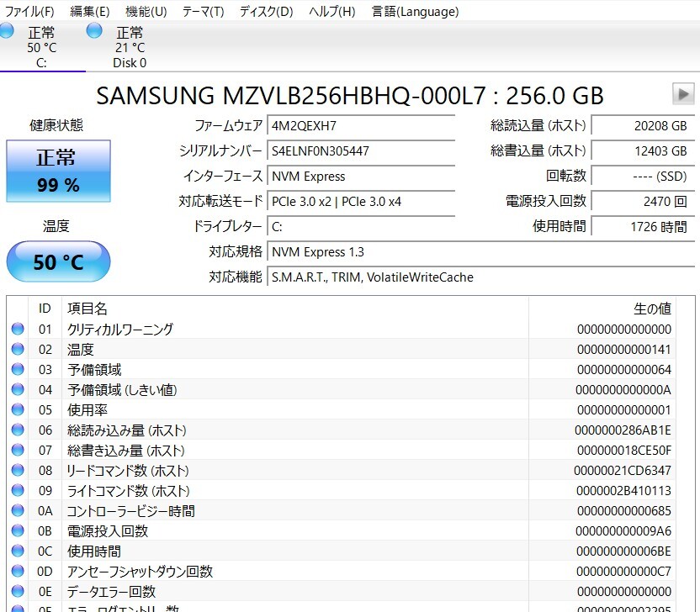Click the 正常 99 % health status button
This screenshot has height=612, width=700.
tap(58, 171)
